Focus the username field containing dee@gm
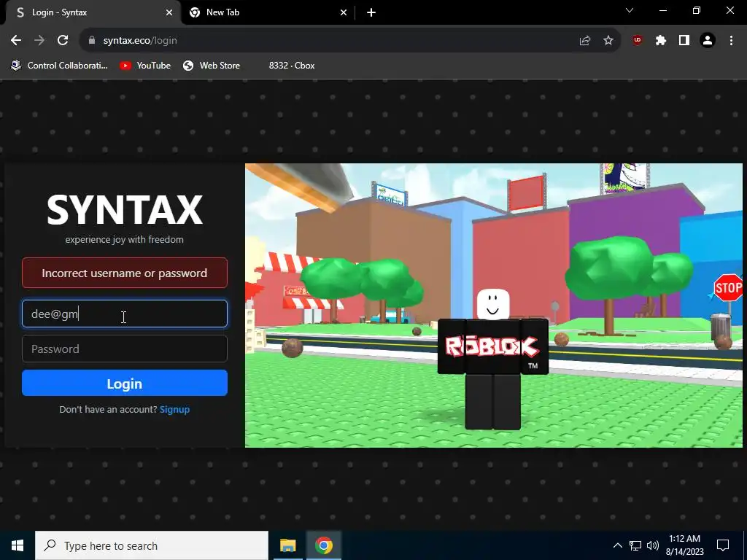The height and width of the screenshot is (560, 747). click(x=124, y=314)
